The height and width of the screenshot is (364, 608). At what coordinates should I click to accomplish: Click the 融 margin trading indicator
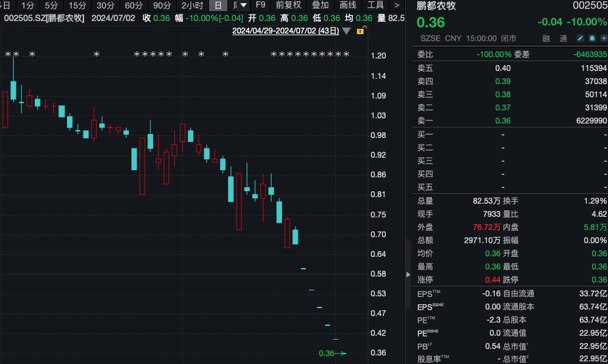tap(546, 39)
